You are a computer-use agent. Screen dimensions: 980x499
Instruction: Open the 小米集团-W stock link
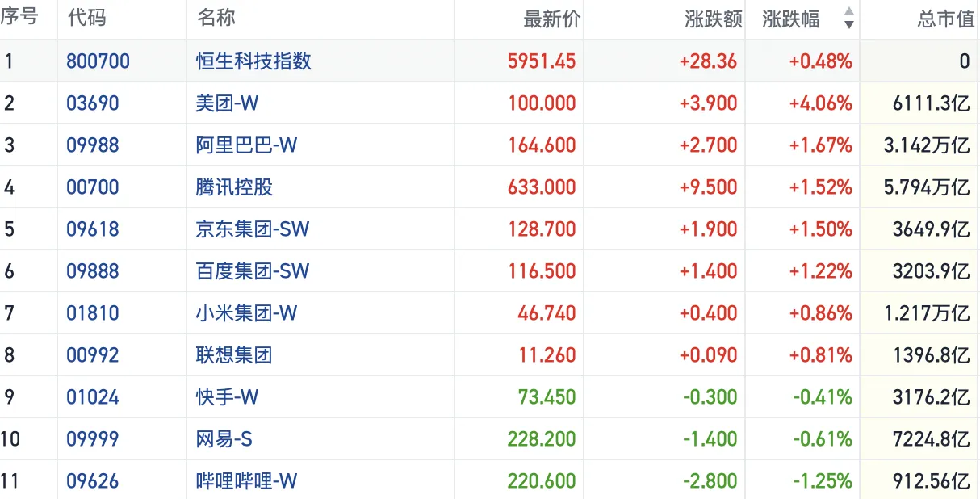246,313
